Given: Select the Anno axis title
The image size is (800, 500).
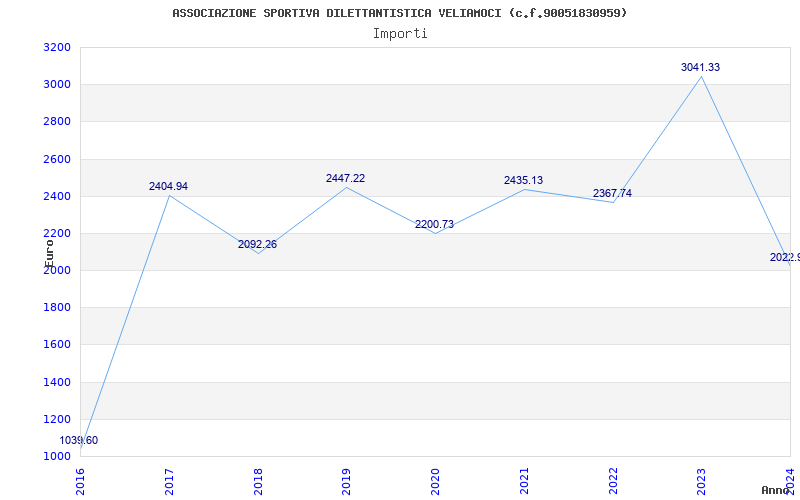Looking at the screenshot, I should [x=775, y=490].
